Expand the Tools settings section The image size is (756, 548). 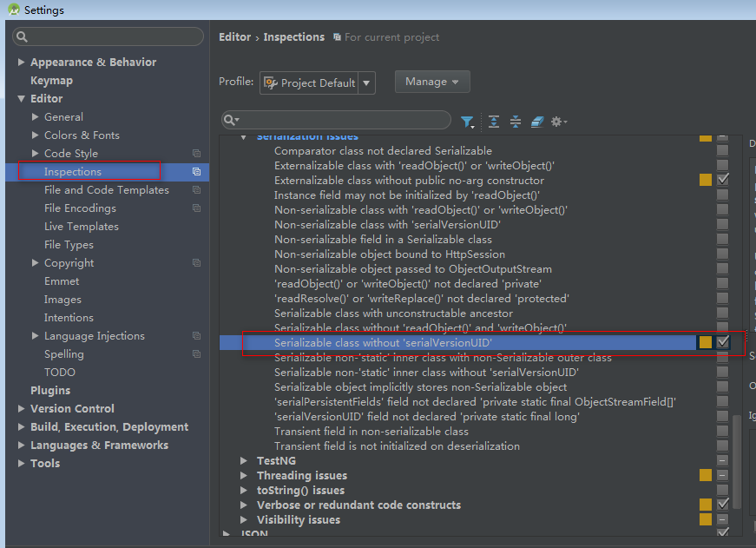click(21, 463)
